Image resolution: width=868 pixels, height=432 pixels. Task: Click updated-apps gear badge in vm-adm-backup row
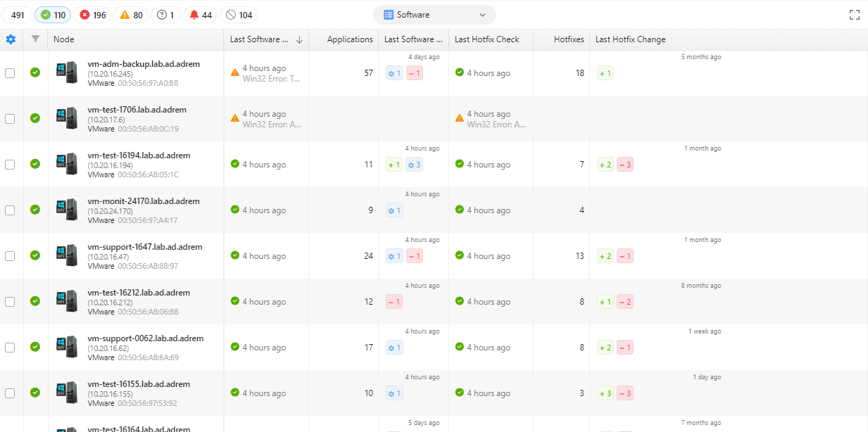point(394,73)
